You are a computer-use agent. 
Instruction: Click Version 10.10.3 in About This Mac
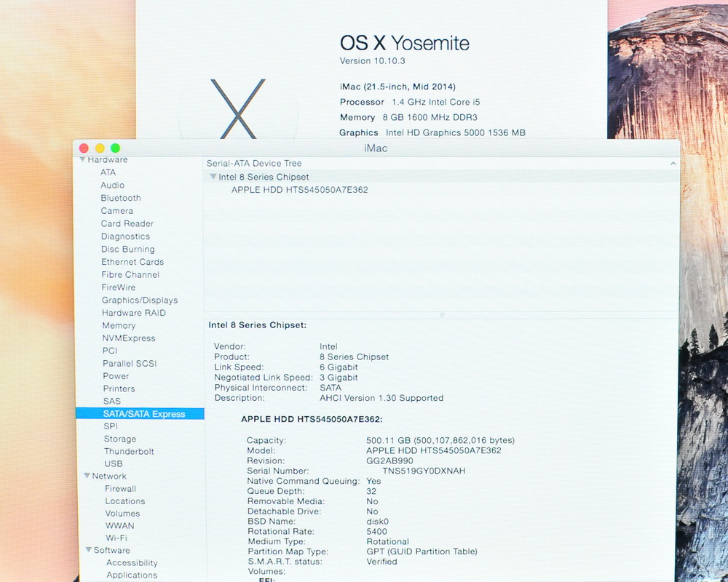372,61
